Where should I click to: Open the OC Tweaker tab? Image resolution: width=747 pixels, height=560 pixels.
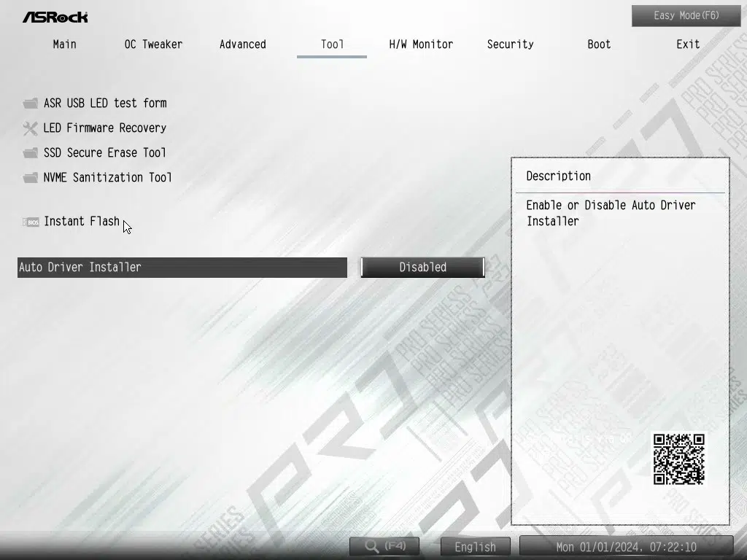pyautogui.click(x=153, y=44)
